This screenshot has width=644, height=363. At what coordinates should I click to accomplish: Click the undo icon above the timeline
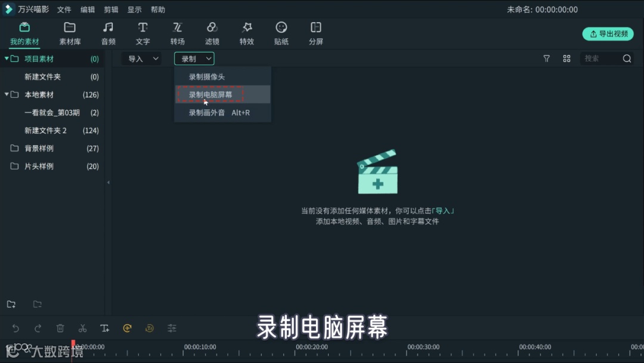tap(16, 328)
